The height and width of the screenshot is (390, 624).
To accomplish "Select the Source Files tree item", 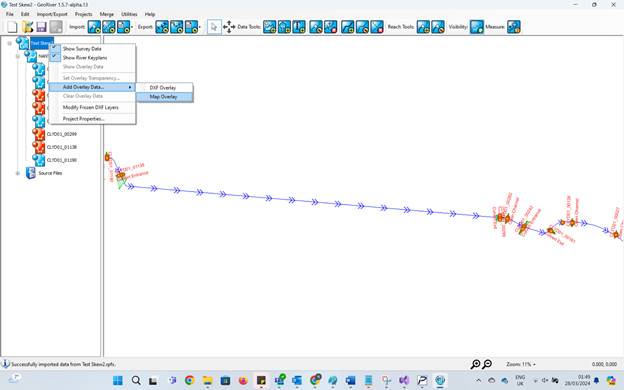I will 50,173.
